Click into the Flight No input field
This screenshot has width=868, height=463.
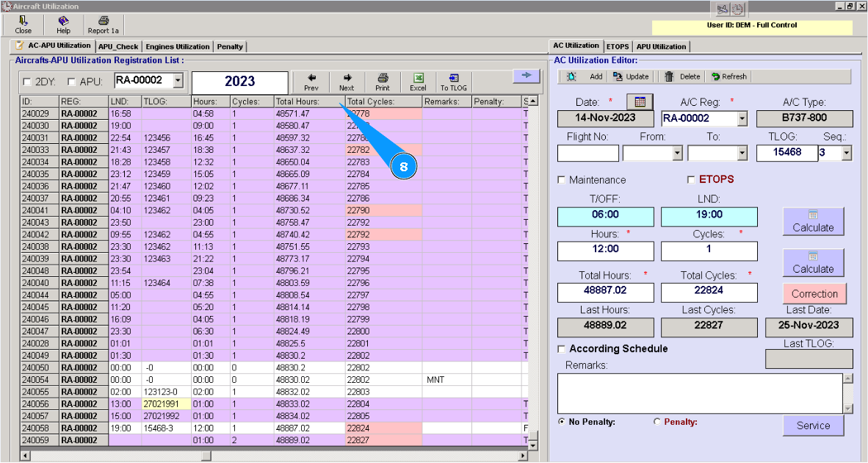[587, 153]
